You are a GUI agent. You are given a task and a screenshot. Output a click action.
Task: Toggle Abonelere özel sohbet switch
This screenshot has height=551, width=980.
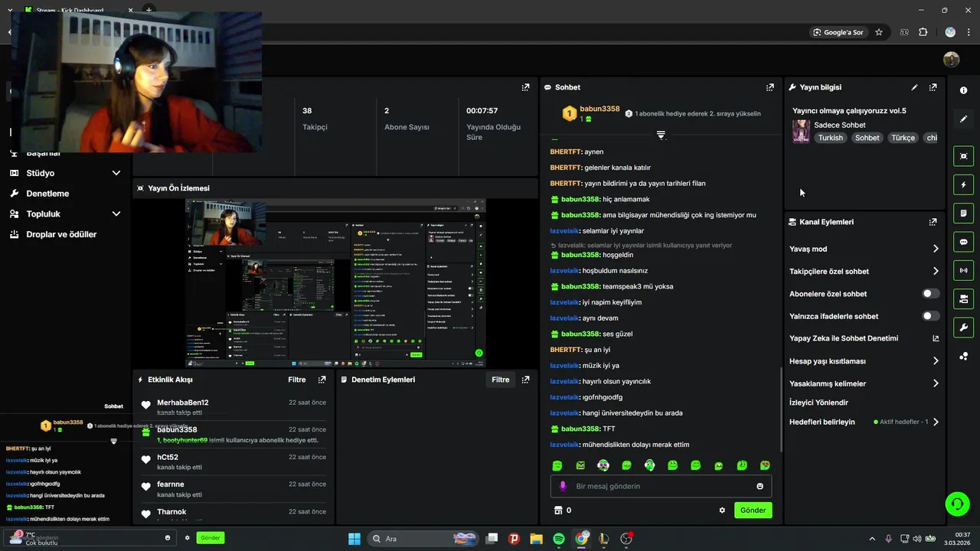930,294
